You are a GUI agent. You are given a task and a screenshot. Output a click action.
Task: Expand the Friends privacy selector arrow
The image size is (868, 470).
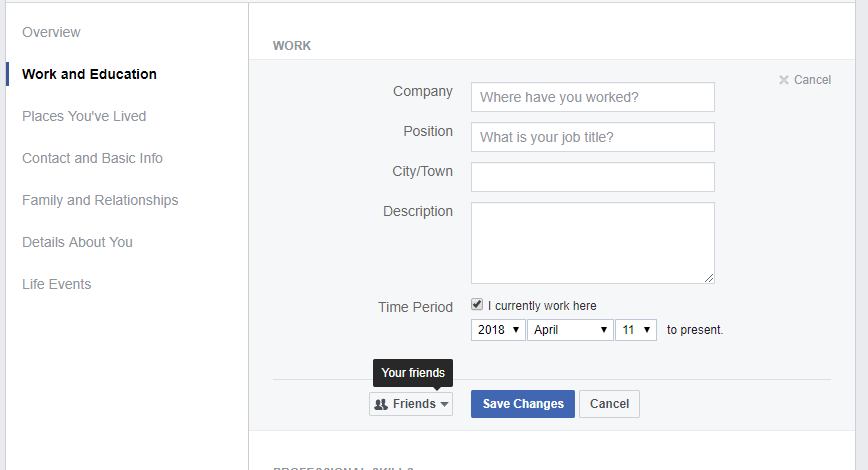point(444,404)
